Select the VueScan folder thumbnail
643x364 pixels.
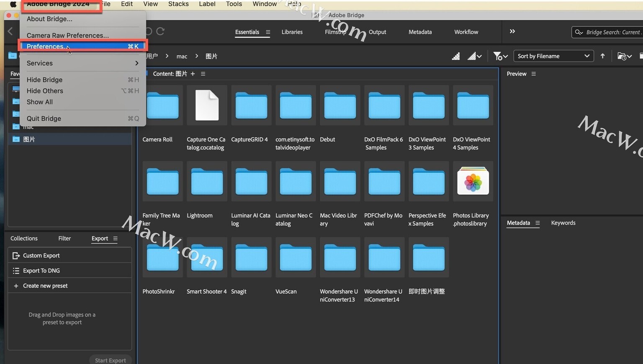coord(296,258)
